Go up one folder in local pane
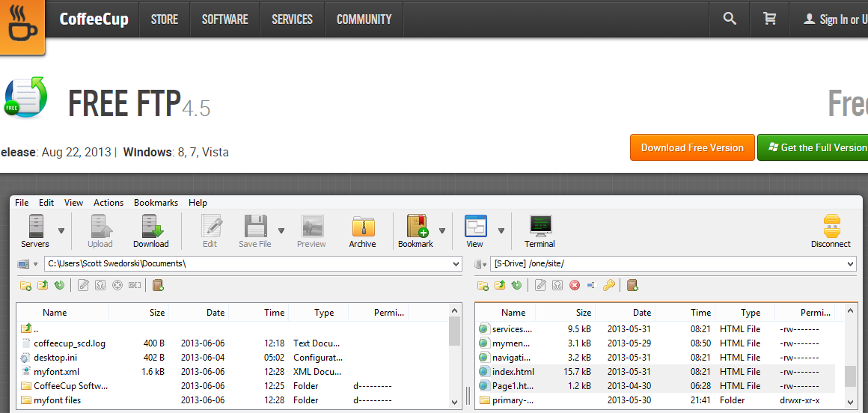Screen dimensions: 868x413 [x=43, y=285]
